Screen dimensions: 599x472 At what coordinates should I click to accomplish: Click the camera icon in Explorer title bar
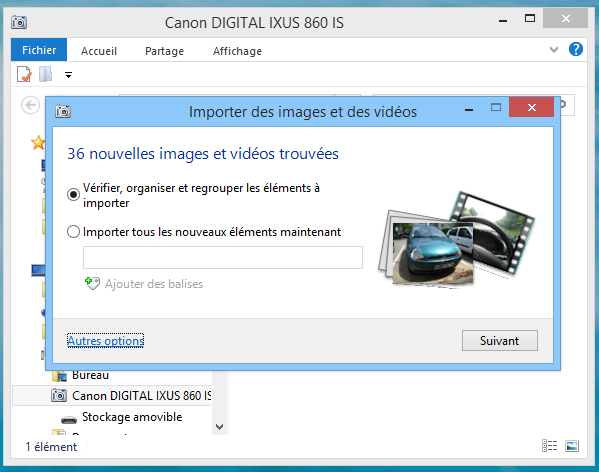tap(19, 22)
